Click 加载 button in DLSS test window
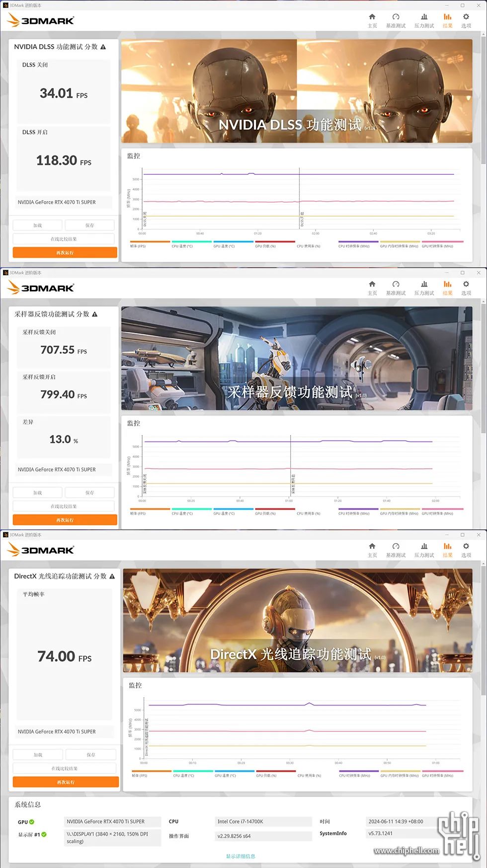 (38, 225)
